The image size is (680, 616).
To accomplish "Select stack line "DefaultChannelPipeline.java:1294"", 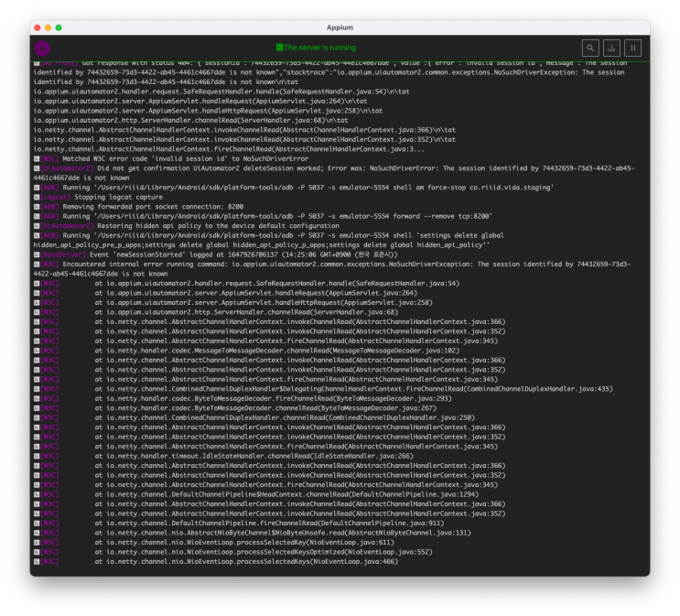I will [256, 494].
